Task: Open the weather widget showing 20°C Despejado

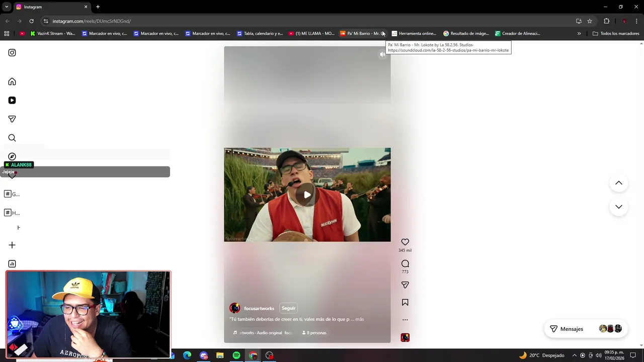Action: click(542, 355)
